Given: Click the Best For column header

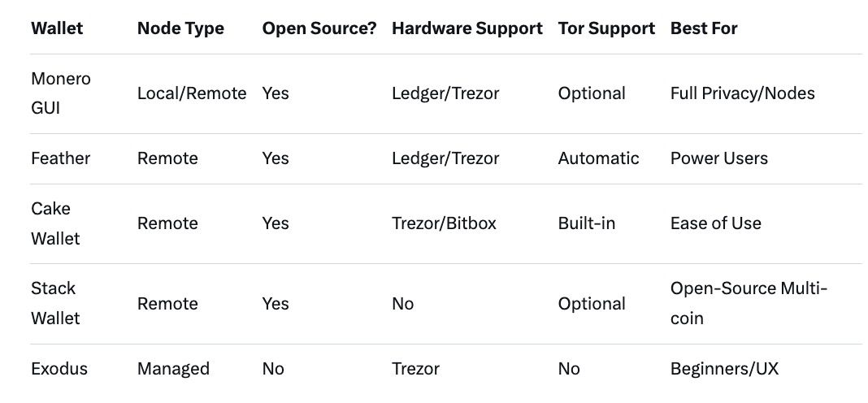Looking at the screenshot, I should coord(704,28).
